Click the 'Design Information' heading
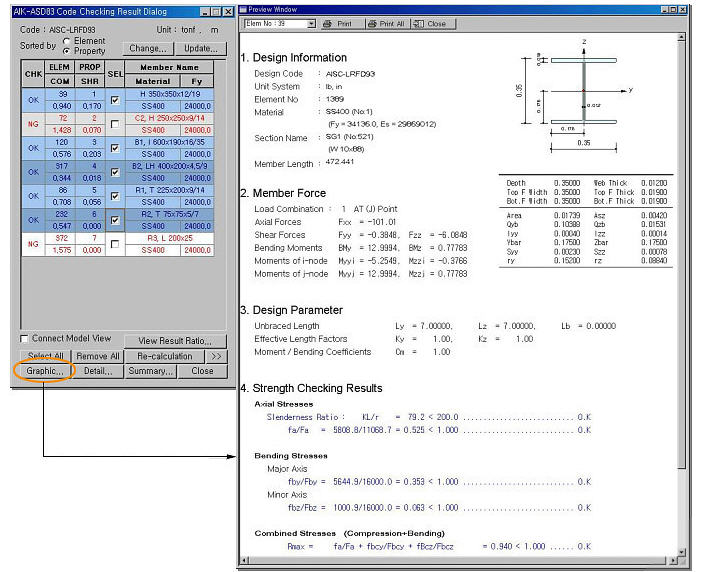This screenshot has width=708, height=572. pyautogui.click(x=300, y=58)
